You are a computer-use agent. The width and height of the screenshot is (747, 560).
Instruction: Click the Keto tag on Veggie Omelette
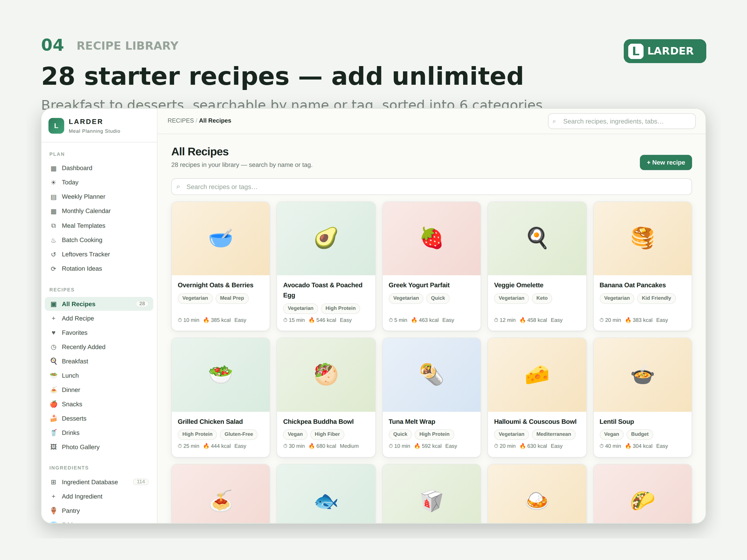(x=542, y=298)
